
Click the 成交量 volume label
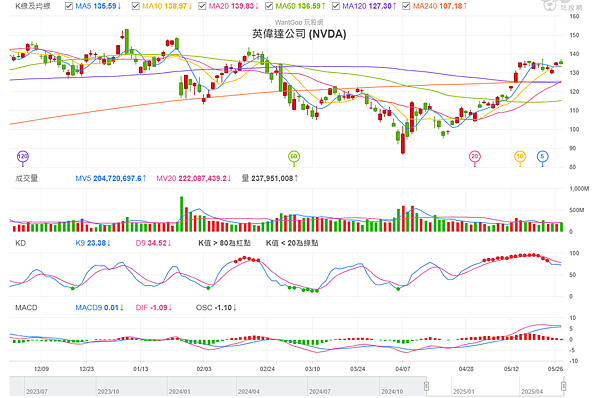tap(26, 178)
